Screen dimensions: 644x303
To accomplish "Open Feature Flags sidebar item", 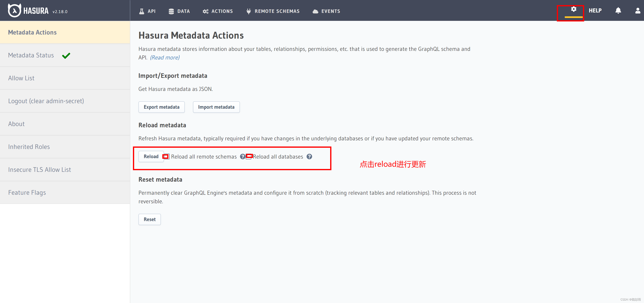I will coord(27,192).
